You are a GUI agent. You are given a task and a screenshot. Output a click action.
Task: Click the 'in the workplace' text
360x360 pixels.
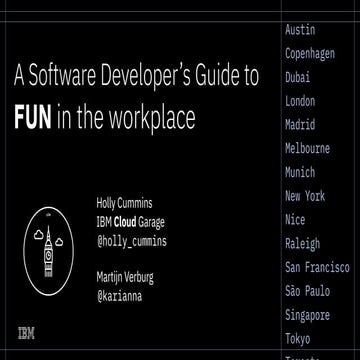click(126, 118)
